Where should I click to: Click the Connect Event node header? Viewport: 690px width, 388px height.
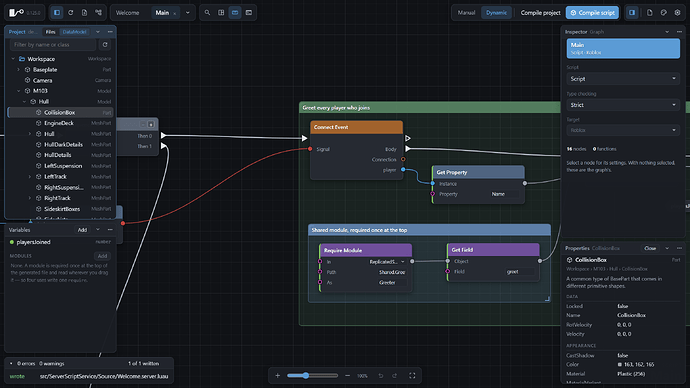click(356, 127)
